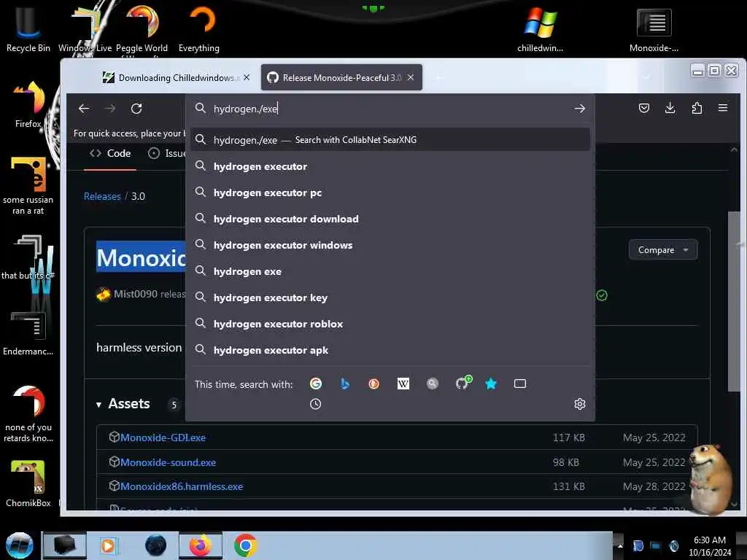Choose suggestion hydrogen executor pc
Image resolution: width=747 pixels, height=560 pixels.
(x=390, y=192)
